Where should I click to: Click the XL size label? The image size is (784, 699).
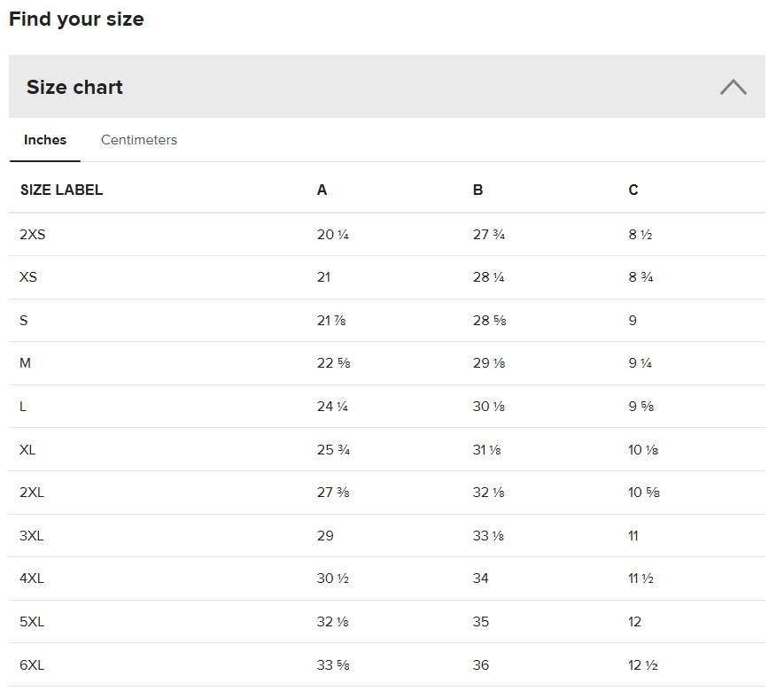click(x=27, y=450)
